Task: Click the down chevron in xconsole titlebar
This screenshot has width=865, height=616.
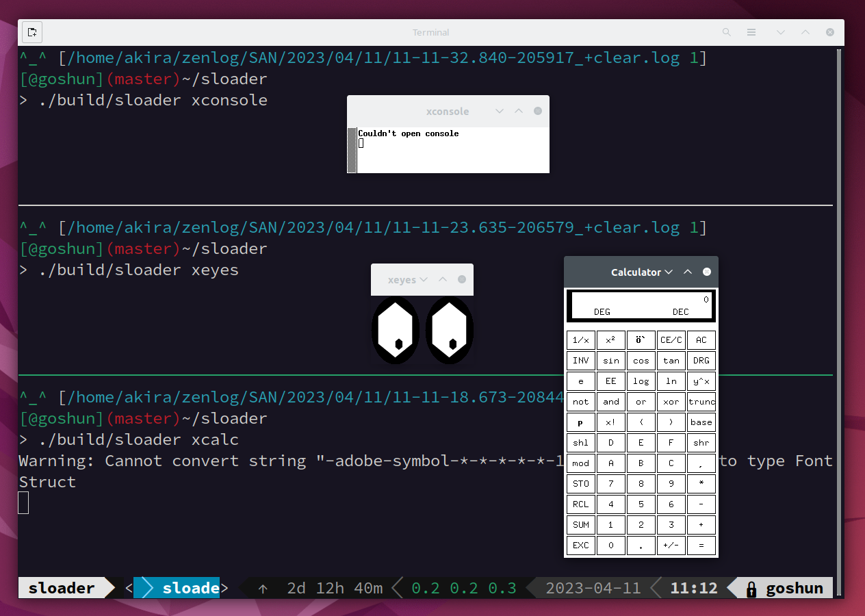Action: tap(500, 111)
